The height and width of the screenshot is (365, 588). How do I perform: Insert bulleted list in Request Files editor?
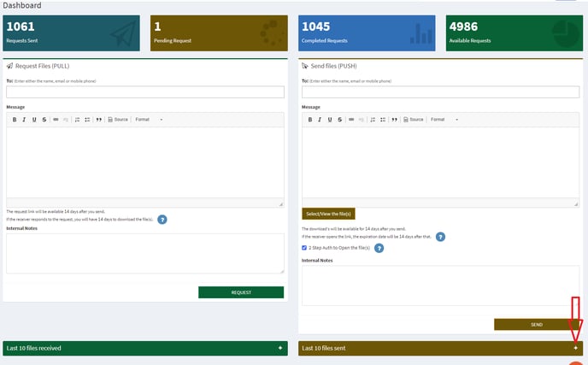pos(86,120)
